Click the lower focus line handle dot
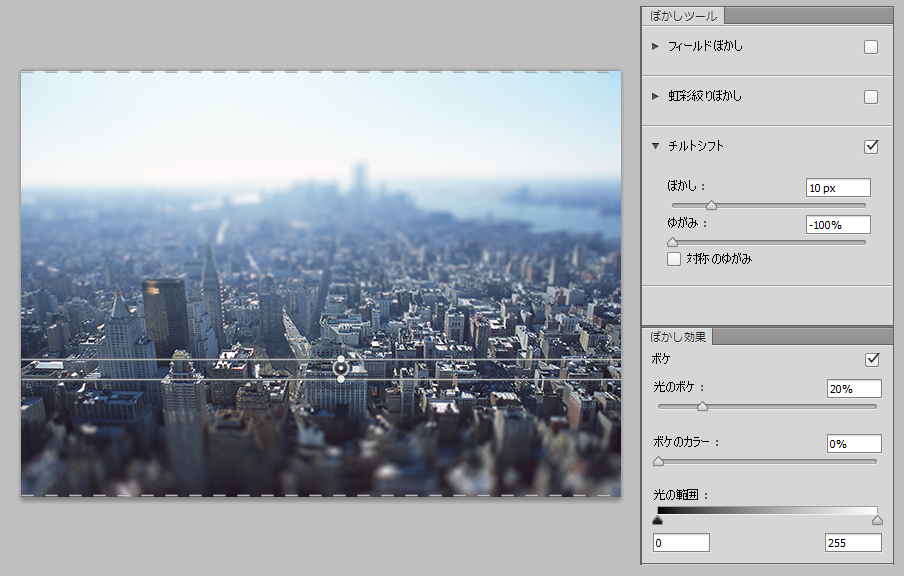Viewport: 904px width, 576px height. point(341,379)
